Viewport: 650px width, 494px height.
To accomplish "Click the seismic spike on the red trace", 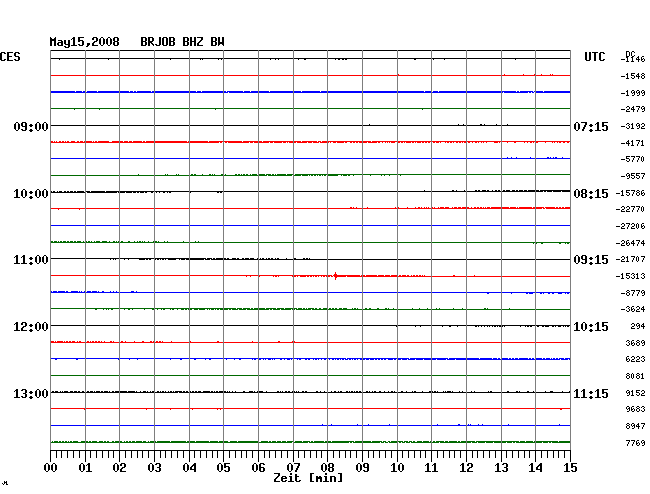I will tap(335, 276).
